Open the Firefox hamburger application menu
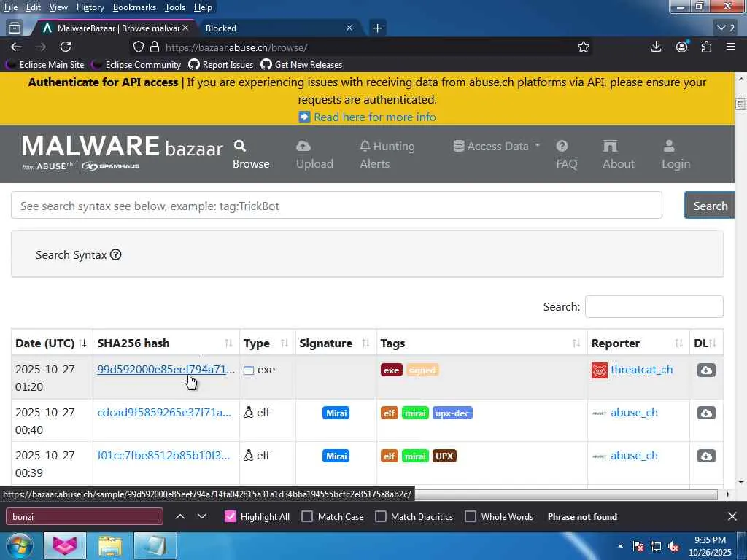The width and height of the screenshot is (747, 560). click(x=731, y=47)
